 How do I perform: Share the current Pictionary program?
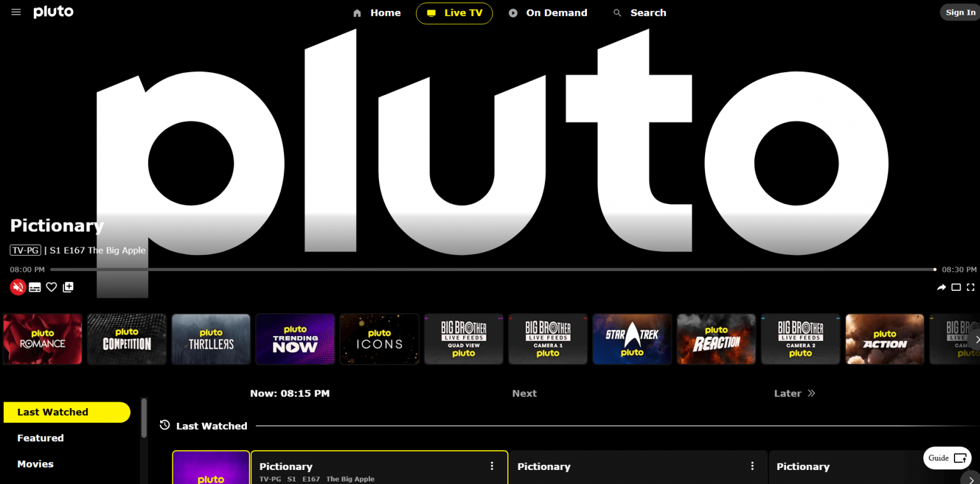tap(941, 288)
